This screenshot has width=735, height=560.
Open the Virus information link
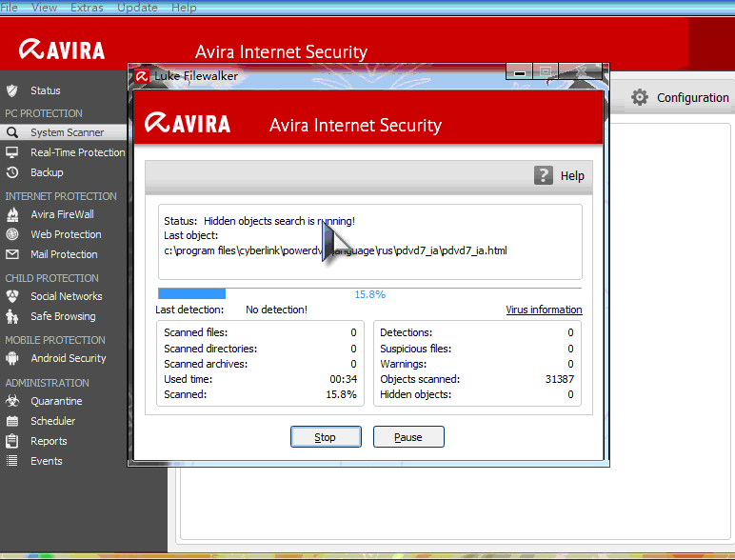pyautogui.click(x=544, y=310)
